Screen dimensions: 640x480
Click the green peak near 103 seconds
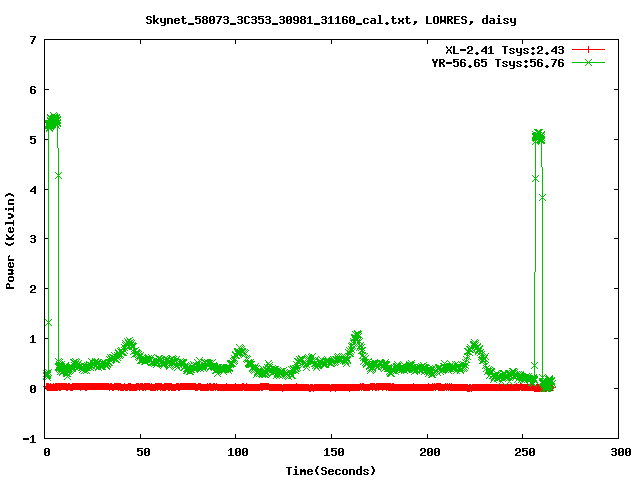click(x=240, y=350)
